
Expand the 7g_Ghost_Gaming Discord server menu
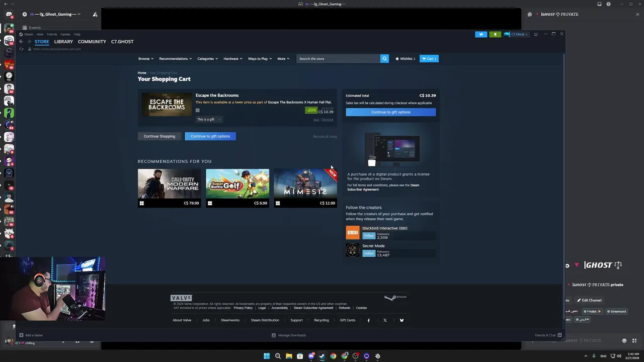coord(55,14)
